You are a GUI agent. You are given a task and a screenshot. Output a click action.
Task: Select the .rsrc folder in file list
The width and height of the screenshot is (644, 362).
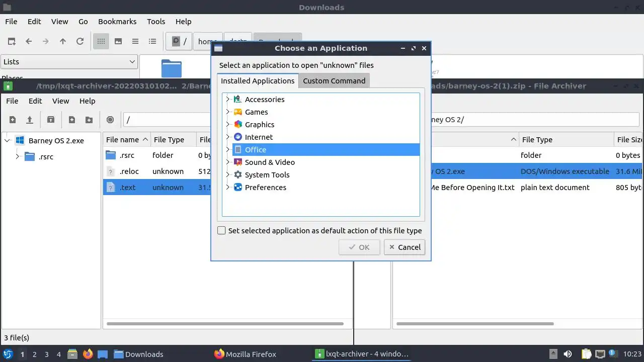pos(157,155)
